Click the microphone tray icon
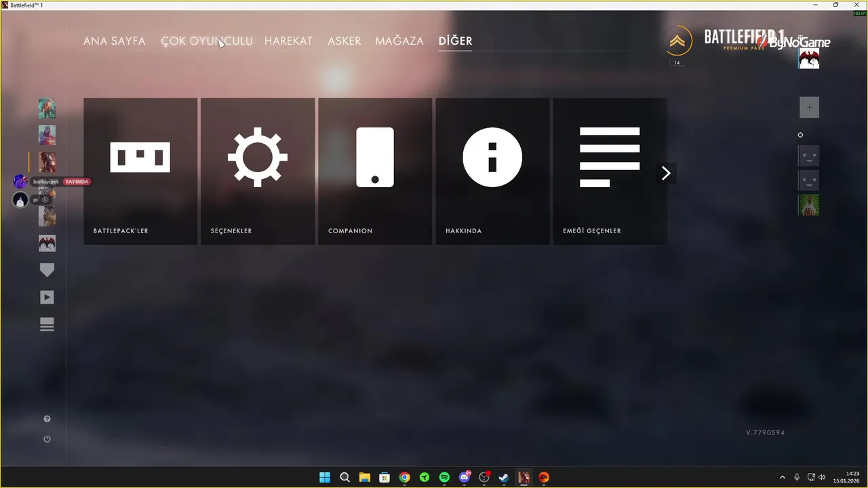The width and height of the screenshot is (868, 488). click(x=797, y=477)
